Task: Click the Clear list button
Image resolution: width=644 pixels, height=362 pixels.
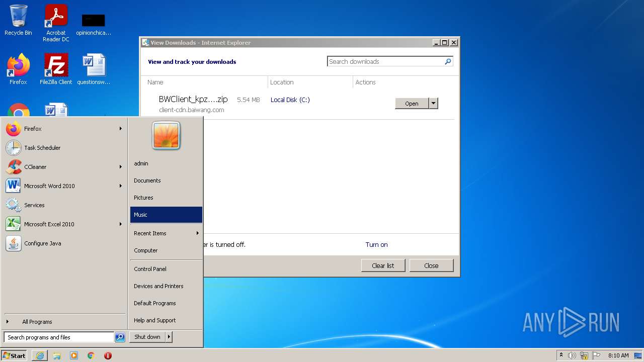Action: [x=383, y=265]
